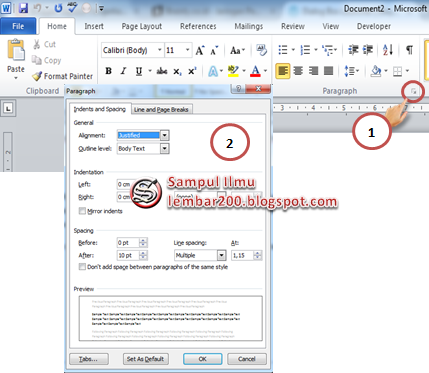This screenshot has width=429, height=373.
Task: Click the Shrink Font icon
Action: (214, 51)
